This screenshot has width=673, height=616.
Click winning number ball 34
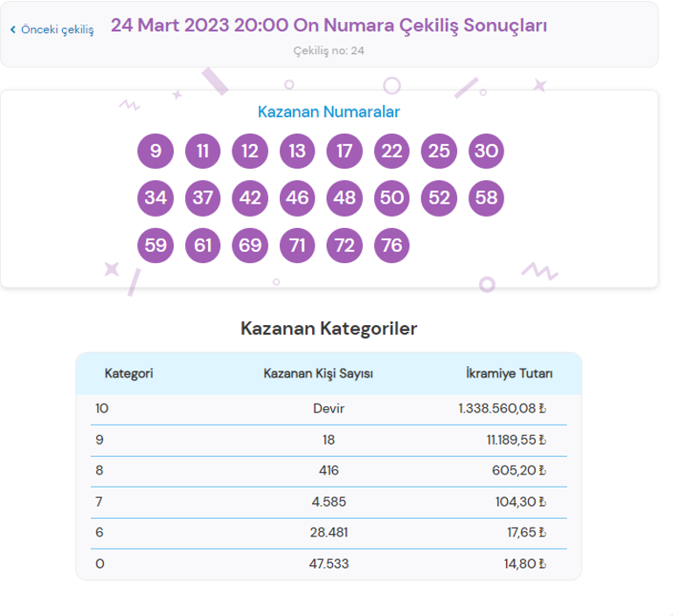156,198
